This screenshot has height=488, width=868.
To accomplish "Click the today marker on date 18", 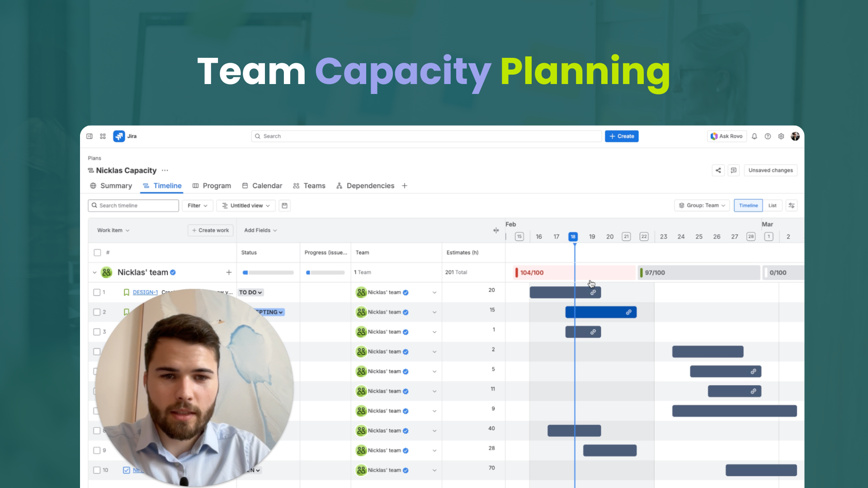I will [x=573, y=237].
